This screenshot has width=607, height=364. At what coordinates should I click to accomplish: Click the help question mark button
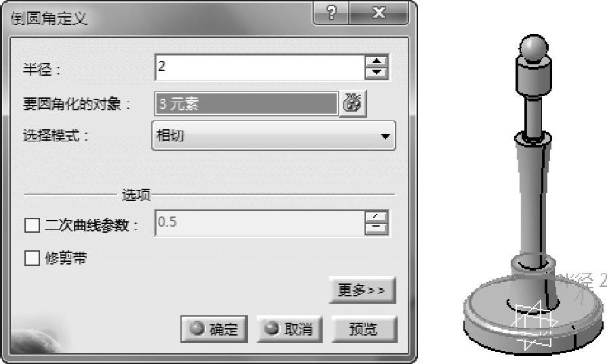(331, 13)
